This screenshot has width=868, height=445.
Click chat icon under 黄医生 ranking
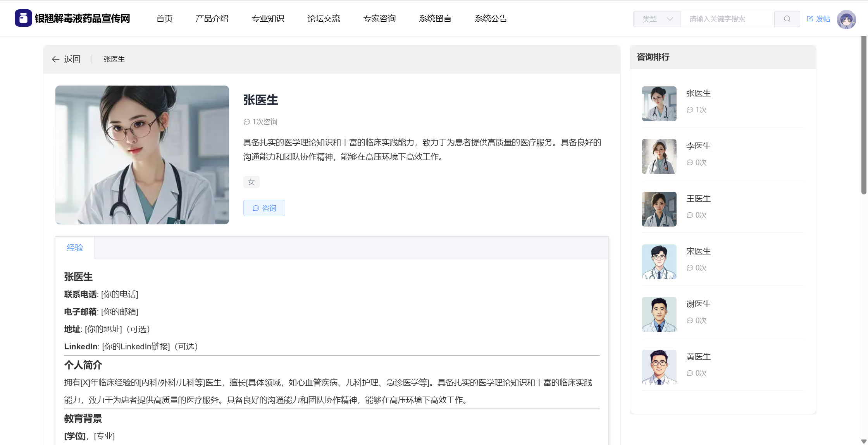690,373
